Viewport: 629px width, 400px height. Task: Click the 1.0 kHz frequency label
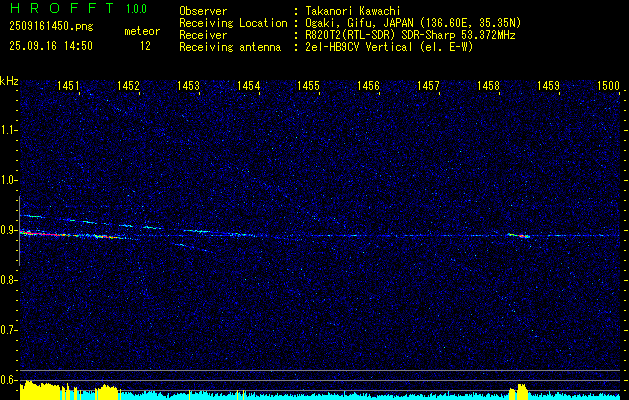coord(9,180)
